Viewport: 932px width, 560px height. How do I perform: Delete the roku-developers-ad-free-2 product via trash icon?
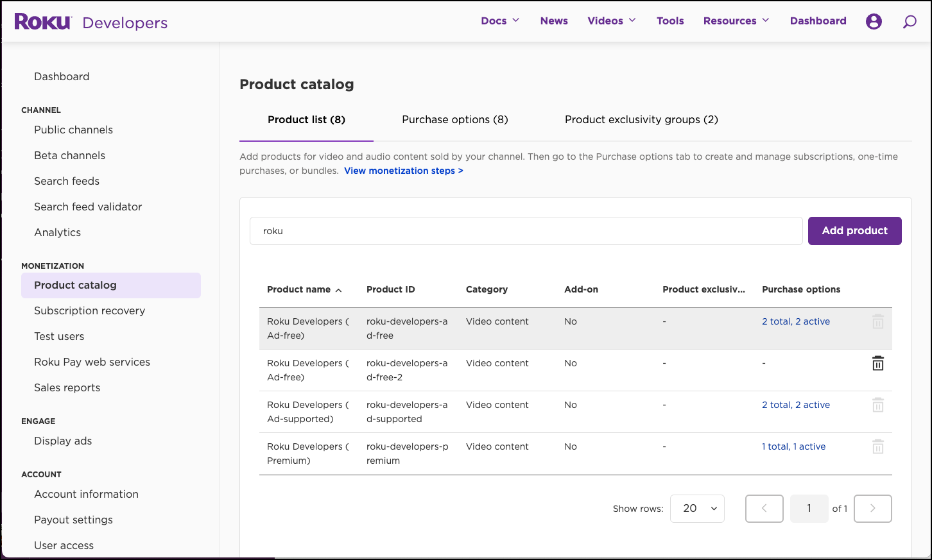coord(877,364)
